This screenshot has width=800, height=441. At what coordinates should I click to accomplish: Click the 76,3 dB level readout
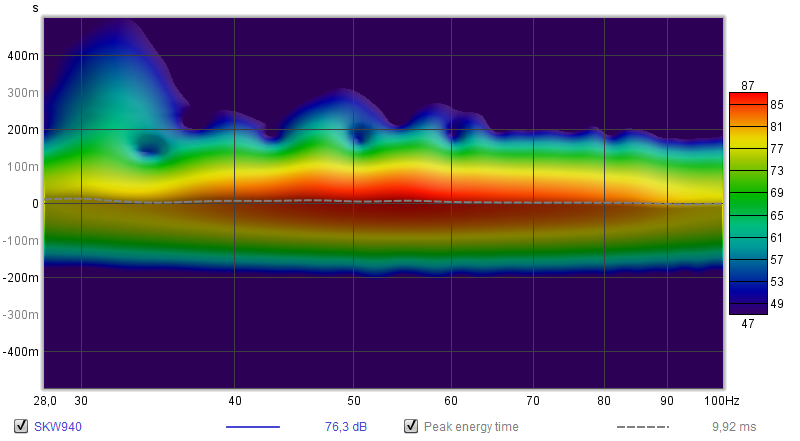pyautogui.click(x=346, y=427)
